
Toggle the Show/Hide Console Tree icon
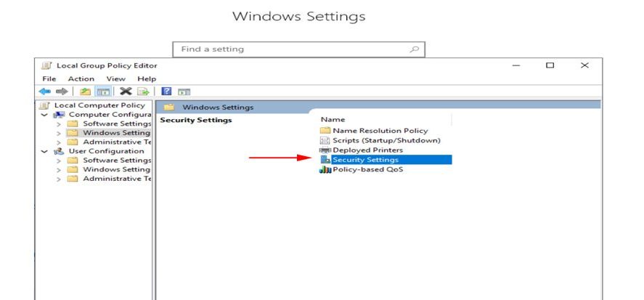[102, 92]
